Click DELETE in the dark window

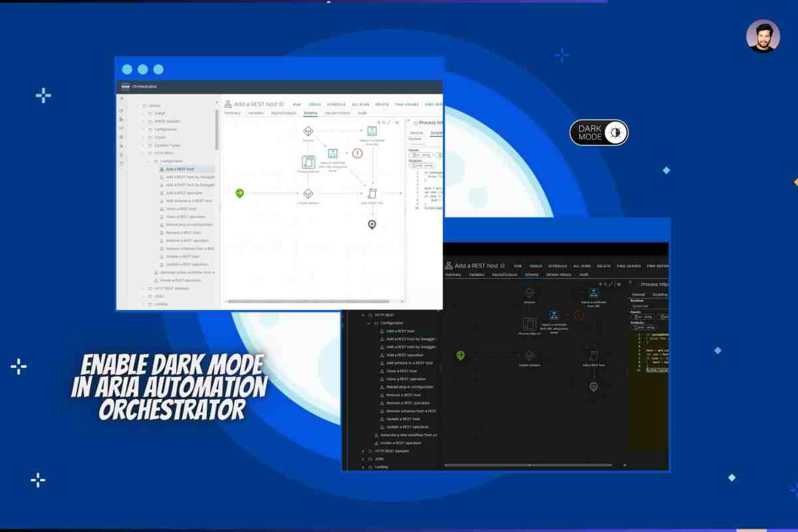[x=604, y=266]
